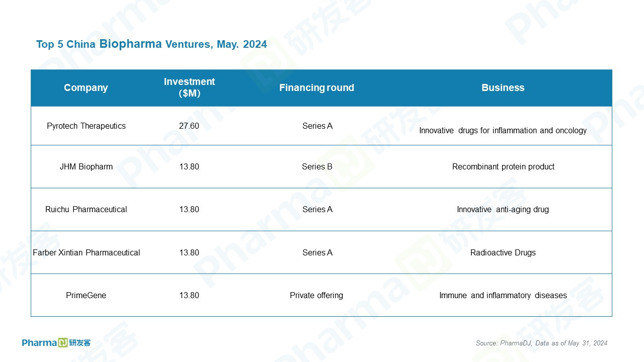Viewport: 644px width, 362px height.
Task: Select the Immune and inflammatory diseases cell
Action: pos(503,295)
